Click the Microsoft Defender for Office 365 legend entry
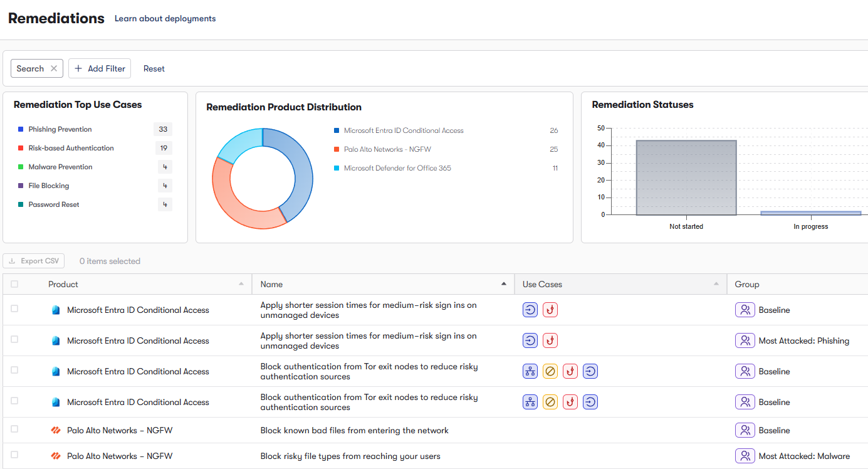This screenshot has height=469, width=868. pyautogui.click(x=397, y=168)
